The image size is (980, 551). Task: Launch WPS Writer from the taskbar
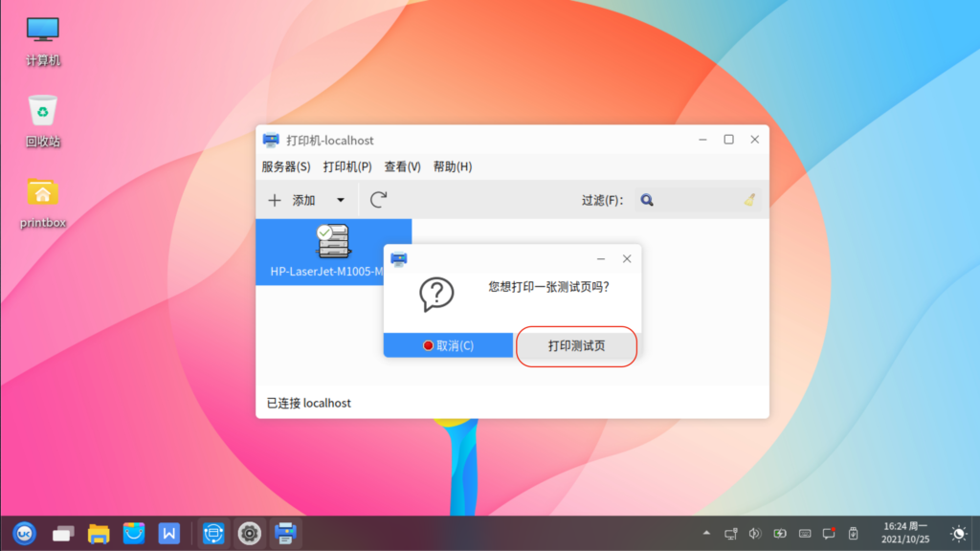click(x=168, y=534)
